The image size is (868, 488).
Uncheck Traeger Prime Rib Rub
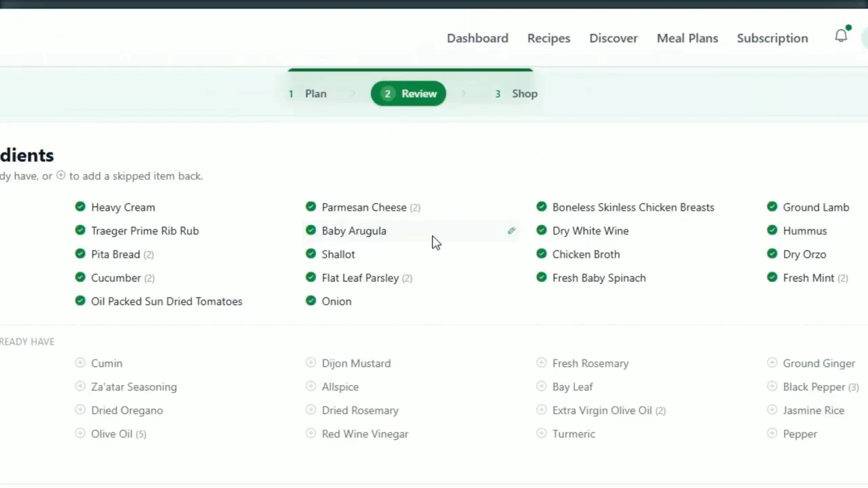tap(80, 230)
